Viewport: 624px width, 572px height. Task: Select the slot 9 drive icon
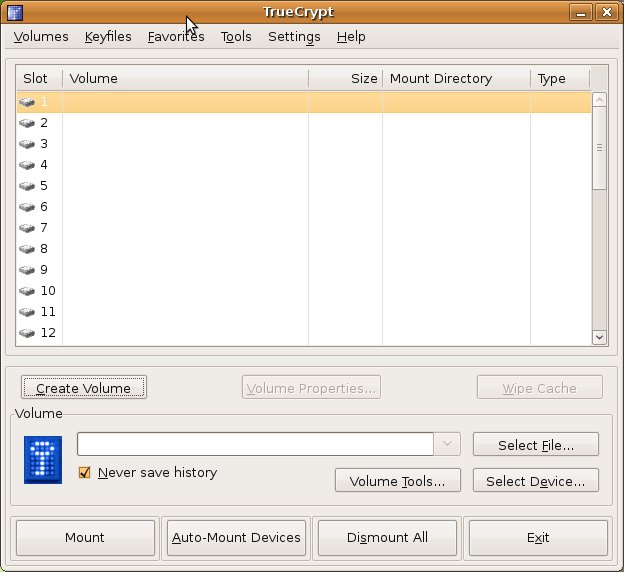(x=27, y=270)
